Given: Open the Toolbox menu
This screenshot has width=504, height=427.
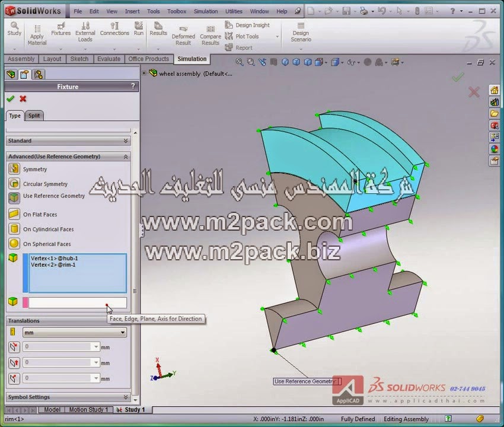Looking at the screenshot, I should coord(177,11).
